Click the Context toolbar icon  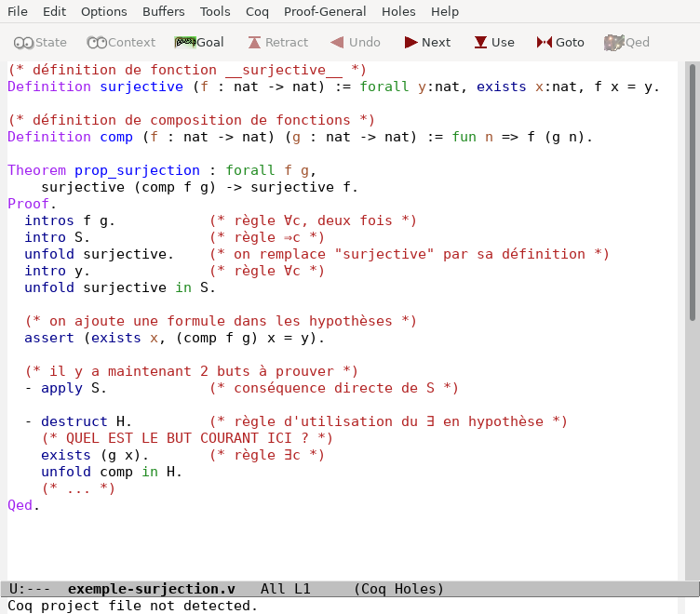click(x=121, y=42)
